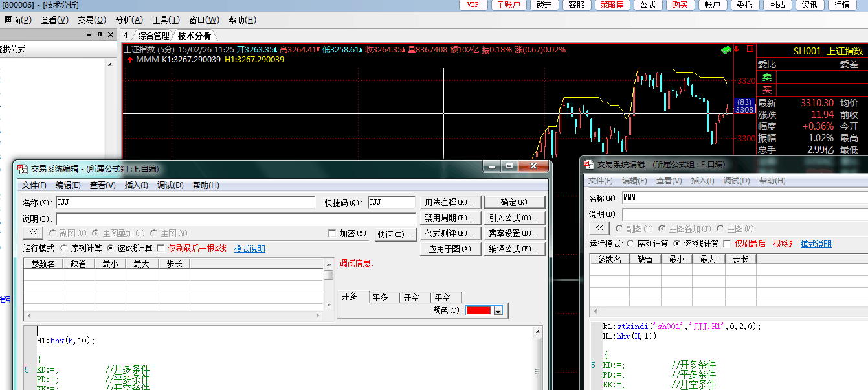Click the green chip icon above the chart
This screenshot has width=868, height=390.
pos(726,49)
